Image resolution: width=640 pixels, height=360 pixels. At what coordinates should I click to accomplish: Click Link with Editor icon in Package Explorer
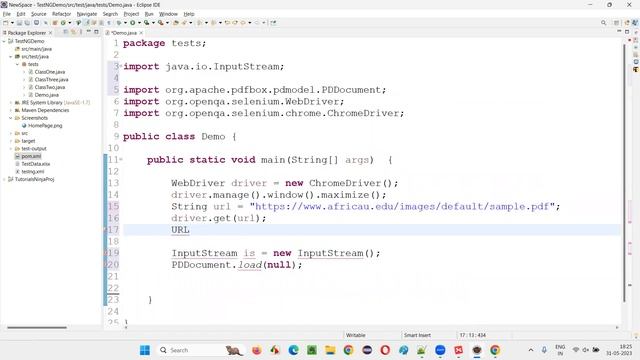point(73,32)
